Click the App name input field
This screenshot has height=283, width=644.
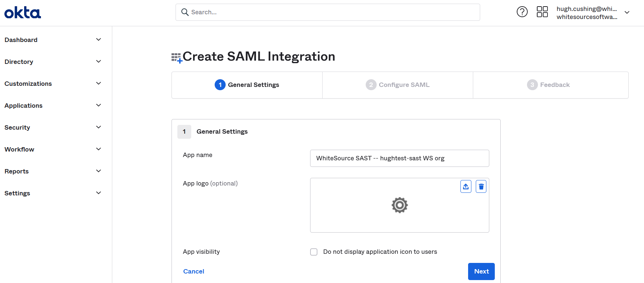tap(399, 158)
